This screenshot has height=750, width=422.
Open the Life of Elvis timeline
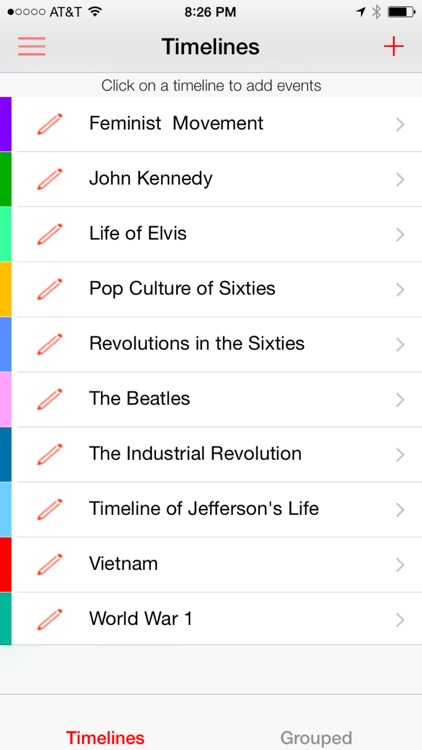point(216,234)
